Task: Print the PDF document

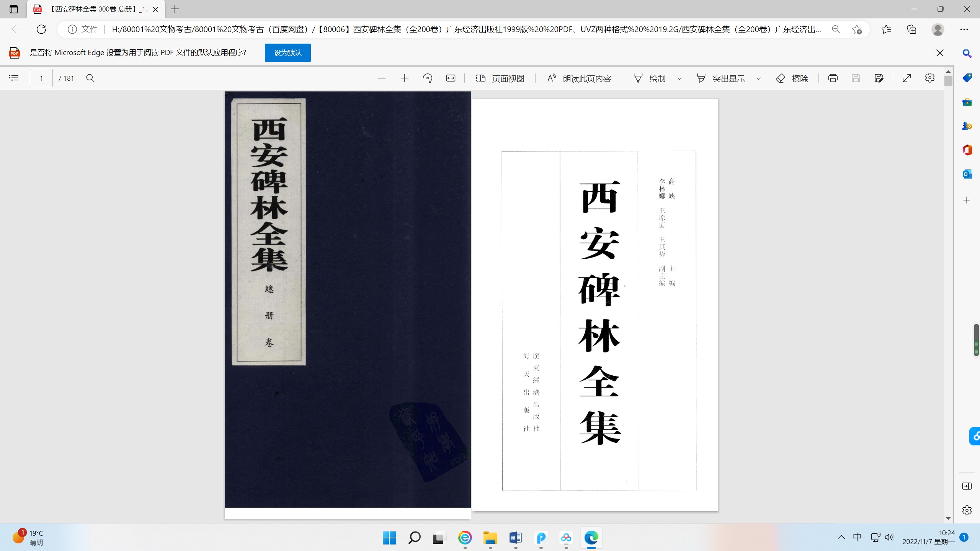Action: [833, 78]
